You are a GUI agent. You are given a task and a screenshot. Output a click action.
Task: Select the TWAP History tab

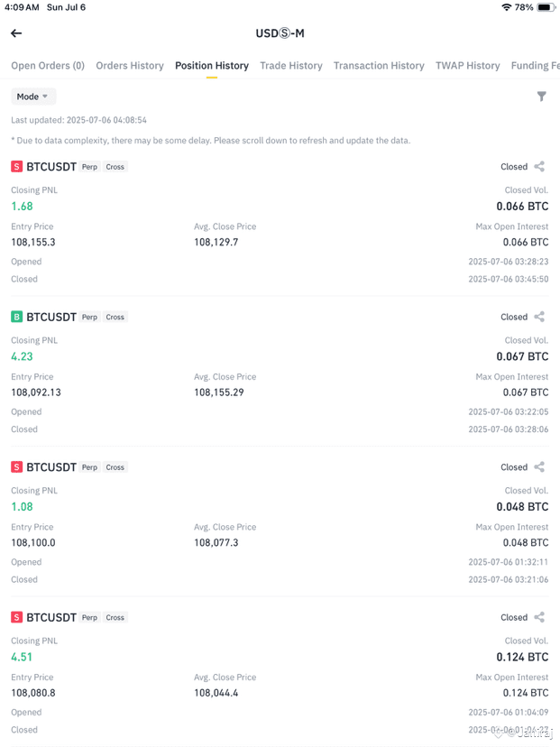click(x=468, y=66)
